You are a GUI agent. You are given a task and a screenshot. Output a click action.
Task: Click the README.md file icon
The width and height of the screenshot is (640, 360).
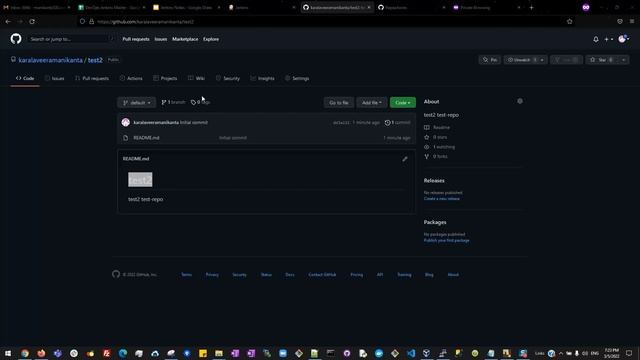tap(126, 138)
